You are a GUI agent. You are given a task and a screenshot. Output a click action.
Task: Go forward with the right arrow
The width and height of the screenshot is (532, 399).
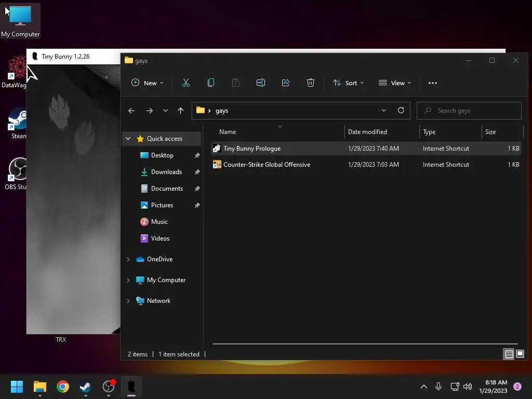(x=150, y=111)
